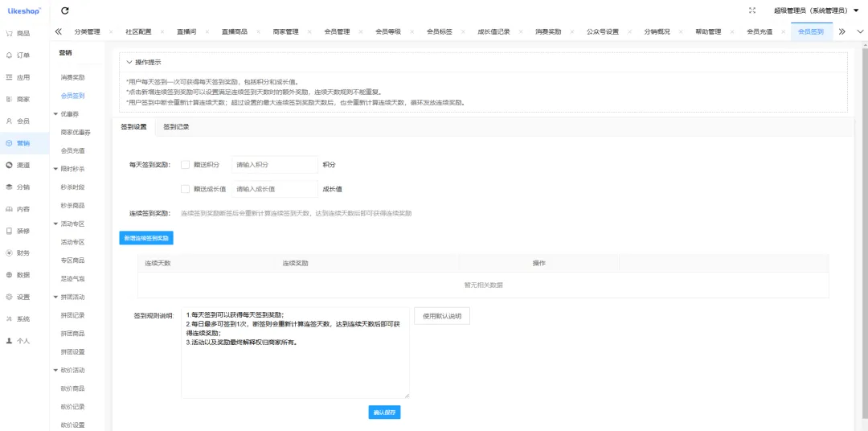
Task: Enable the 赠送成长值 checkbox
Action: coord(186,189)
